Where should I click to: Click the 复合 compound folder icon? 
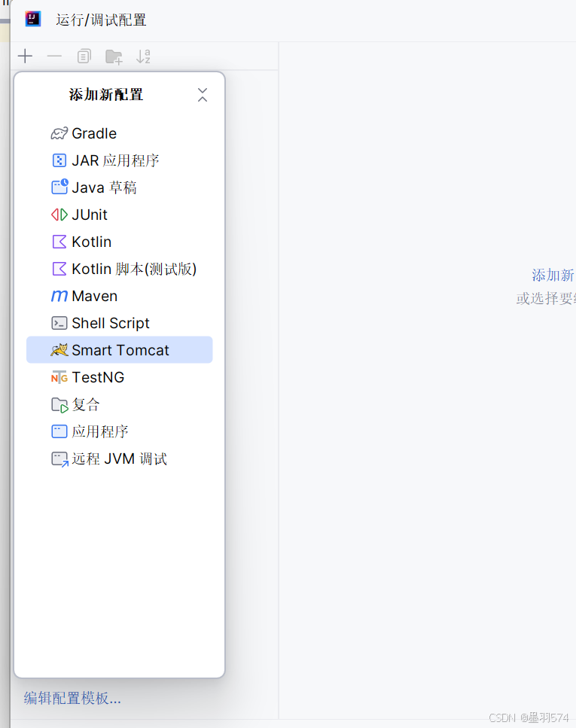[x=59, y=405]
